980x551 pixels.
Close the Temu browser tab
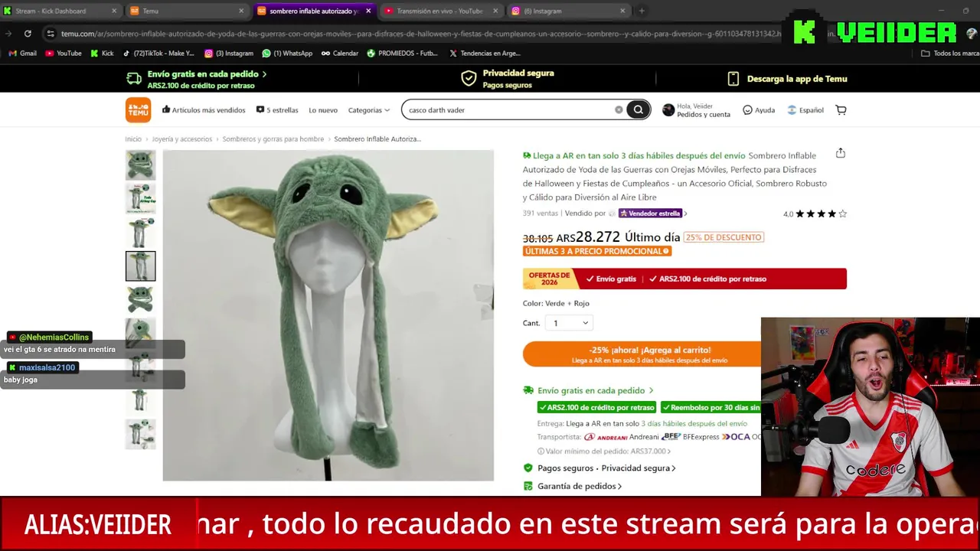[241, 11]
